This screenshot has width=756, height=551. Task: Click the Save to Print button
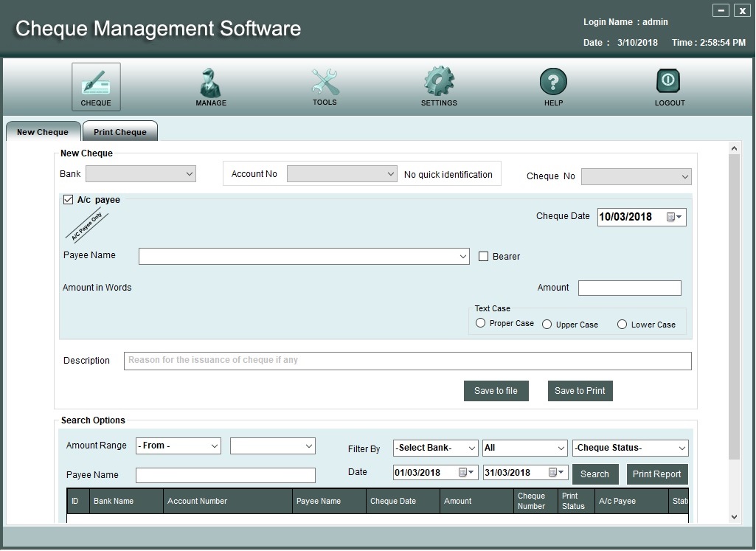click(580, 391)
